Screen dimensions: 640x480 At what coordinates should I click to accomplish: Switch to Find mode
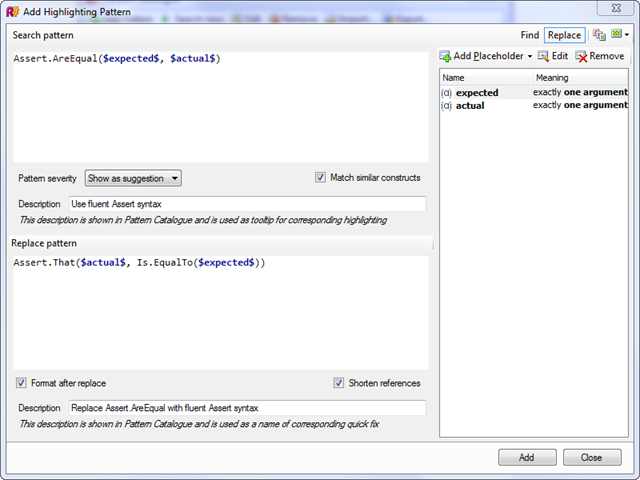[530, 35]
